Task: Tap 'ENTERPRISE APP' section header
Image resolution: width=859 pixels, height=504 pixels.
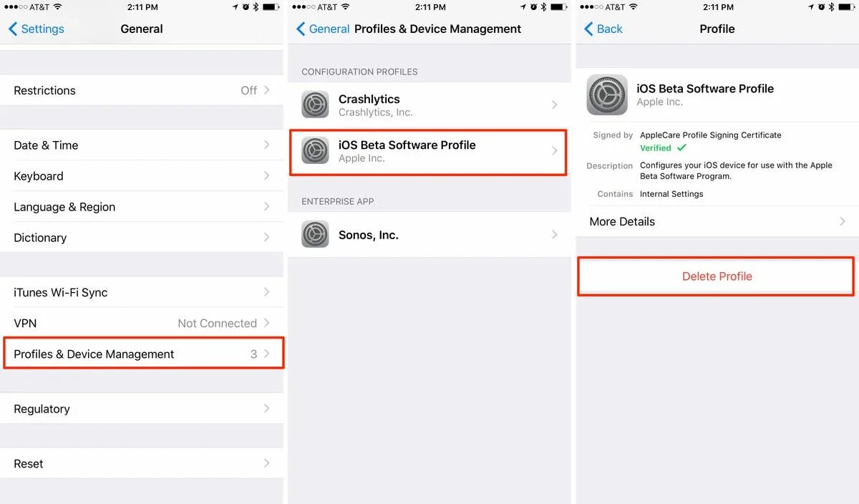Action: pos(338,201)
